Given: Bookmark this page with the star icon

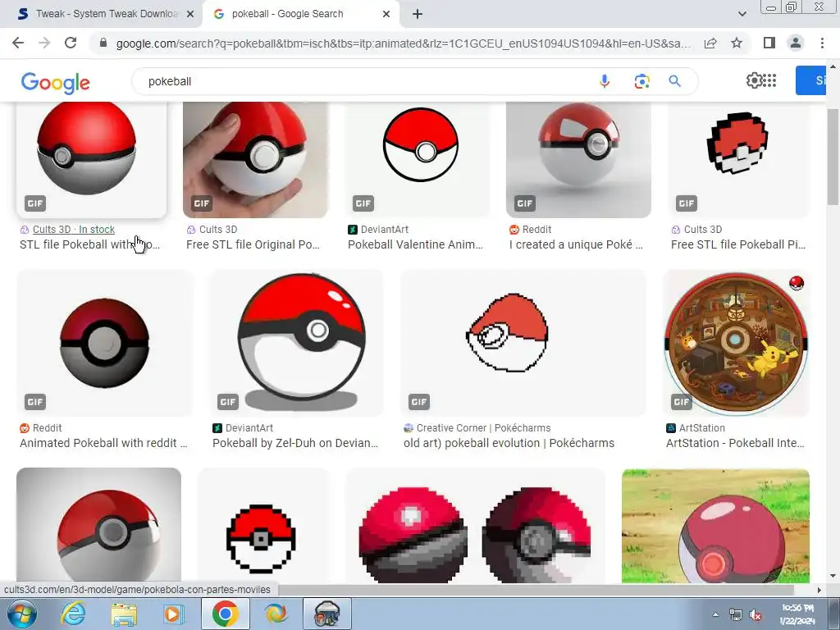Looking at the screenshot, I should click(x=737, y=43).
